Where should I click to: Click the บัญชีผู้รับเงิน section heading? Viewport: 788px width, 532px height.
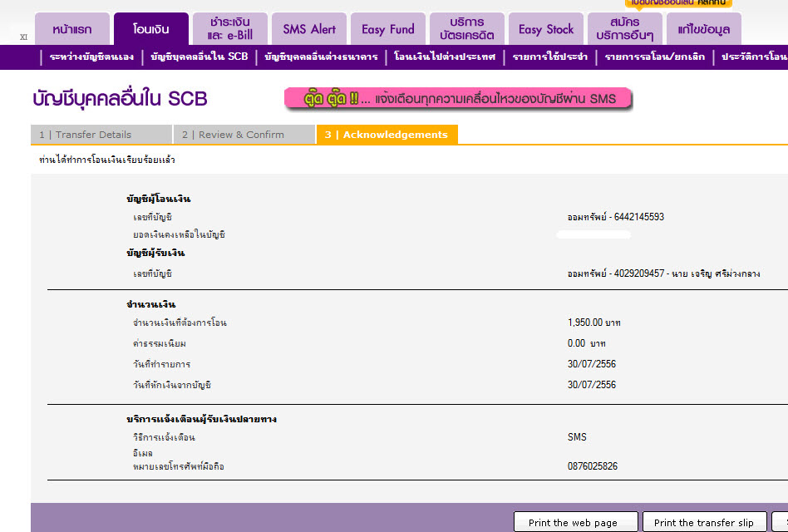tap(155, 254)
